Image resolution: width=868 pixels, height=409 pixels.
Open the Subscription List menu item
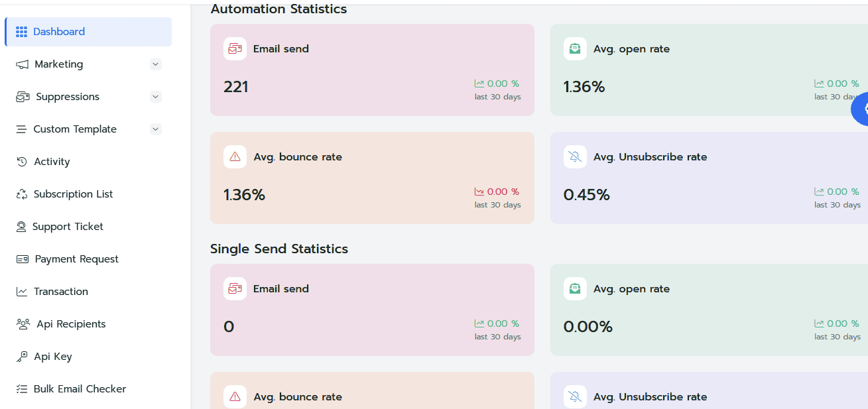pyautogui.click(x=73, y=194)
